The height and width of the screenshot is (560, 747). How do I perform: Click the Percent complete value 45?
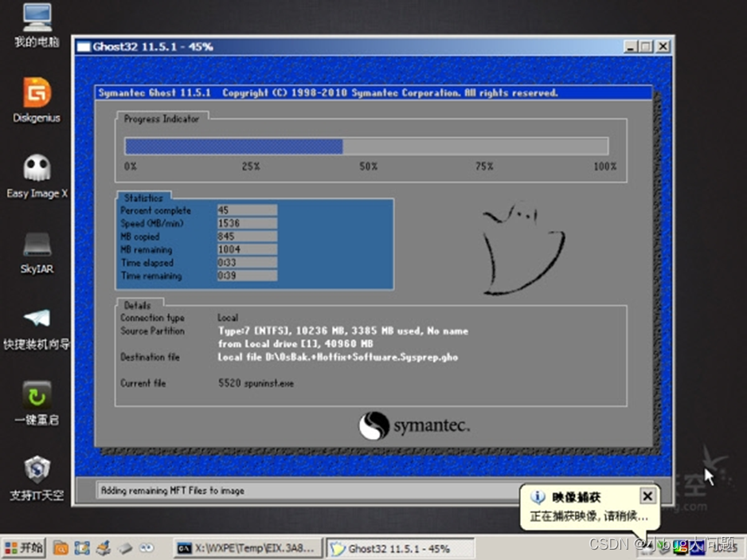247,210
